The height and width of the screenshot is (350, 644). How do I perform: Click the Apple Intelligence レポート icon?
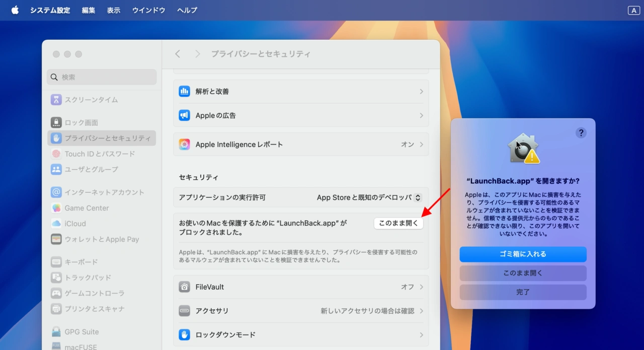coord(184,145)
